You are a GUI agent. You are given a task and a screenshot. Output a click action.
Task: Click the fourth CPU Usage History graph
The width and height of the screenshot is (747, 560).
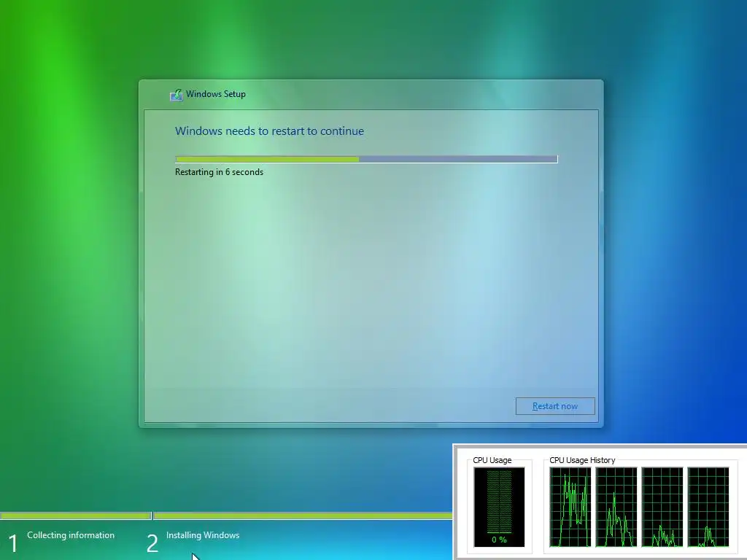click(x=708, y=507)
